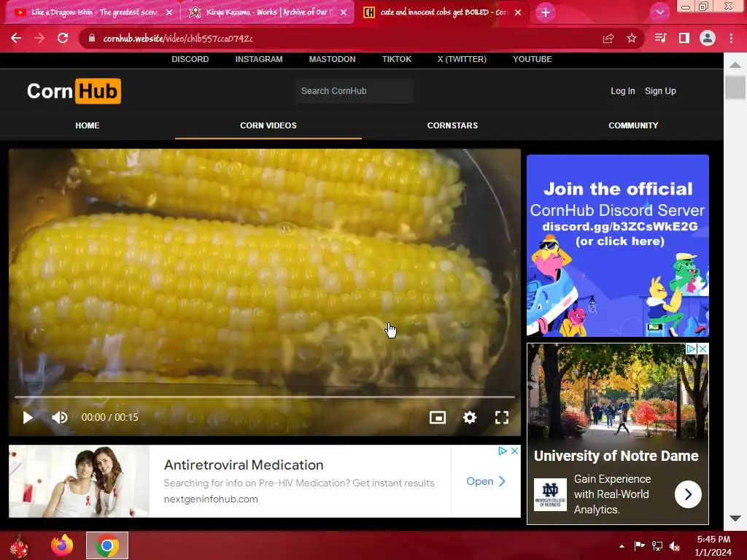Open the MASTODON link in top bar
This screenshot has width=747, height=560.
tap(332, 59)
